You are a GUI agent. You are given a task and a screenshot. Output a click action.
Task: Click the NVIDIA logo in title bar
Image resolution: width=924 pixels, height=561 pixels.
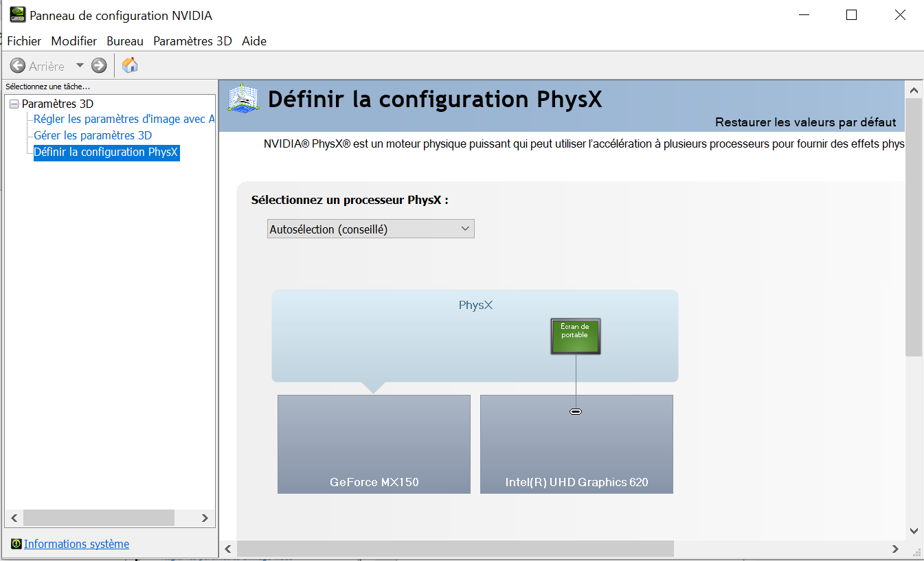pyautogui.click(x=18, y=14)
